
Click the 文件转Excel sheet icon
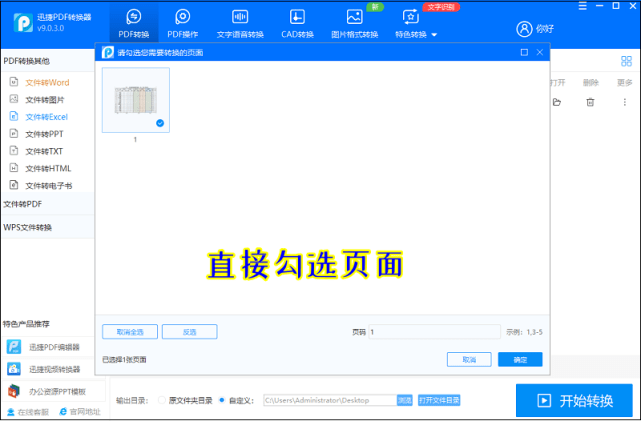click(x=14, y=116)
